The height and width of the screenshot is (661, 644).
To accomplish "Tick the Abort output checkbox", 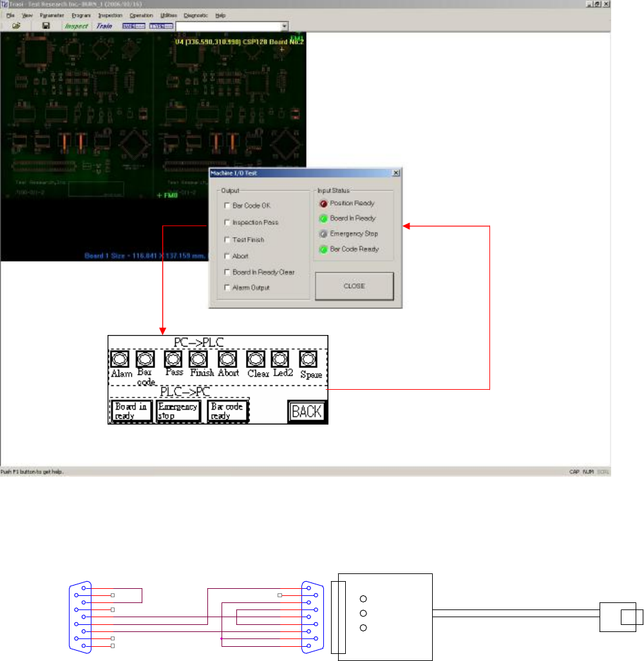I will point(227,256).
